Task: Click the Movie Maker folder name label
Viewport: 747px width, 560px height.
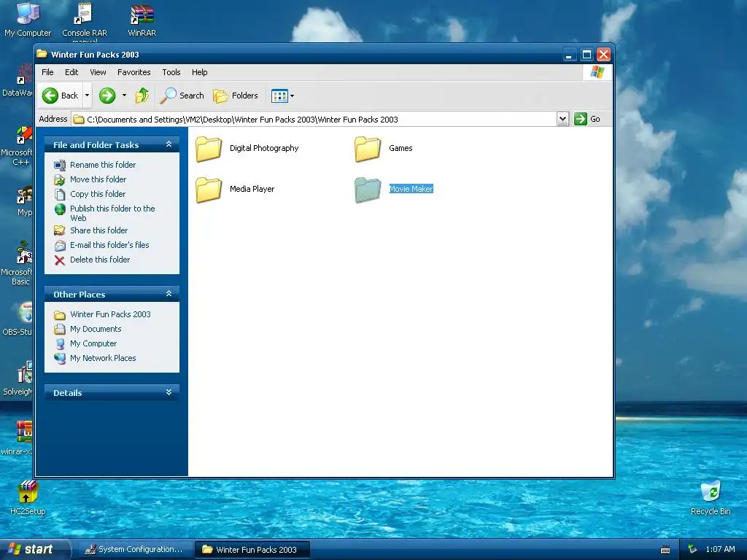Action: pyautogui.click(x=411, y=189)
